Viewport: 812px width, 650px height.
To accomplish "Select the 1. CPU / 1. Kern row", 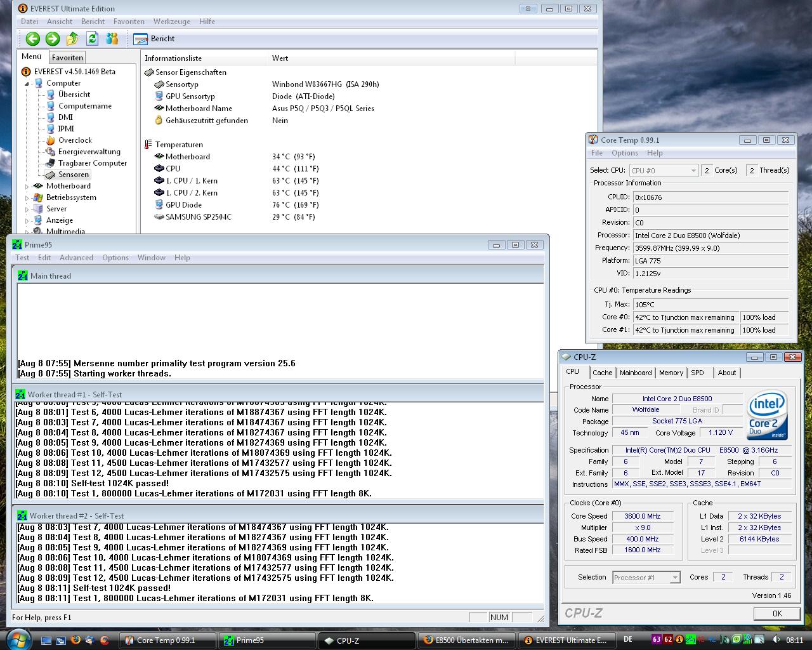I will [x=368, y=181].
